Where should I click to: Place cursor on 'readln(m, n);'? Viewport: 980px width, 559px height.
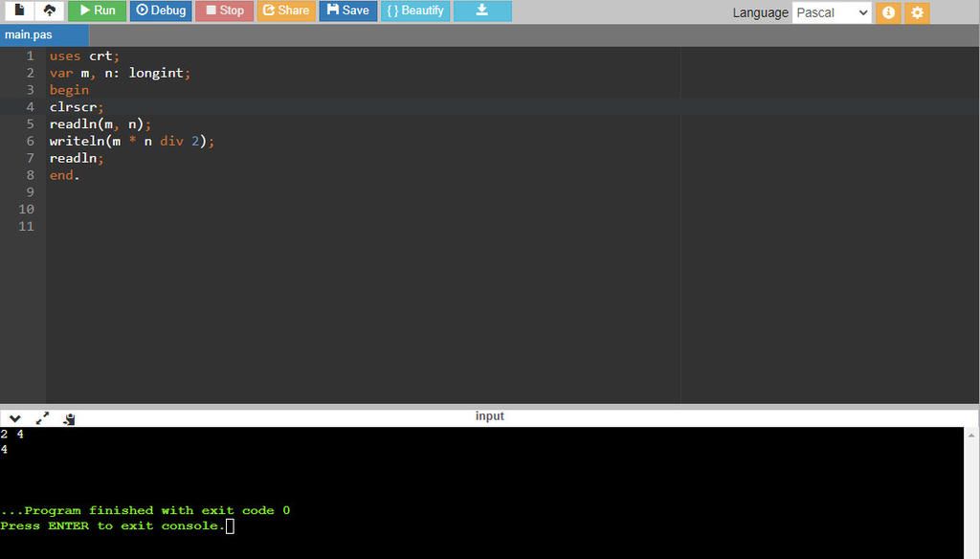click(100, 123)
